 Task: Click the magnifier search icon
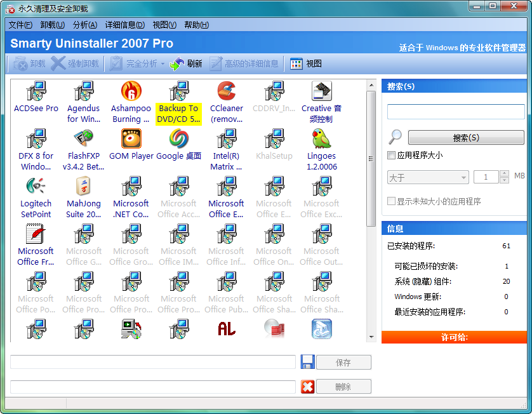395,137
